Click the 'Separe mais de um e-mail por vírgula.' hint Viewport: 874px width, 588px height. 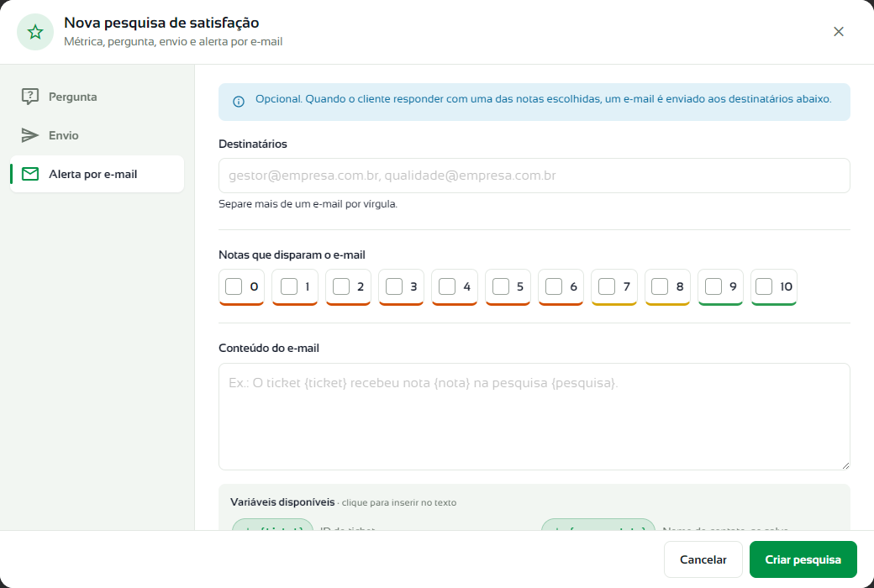tap(308, 204)
